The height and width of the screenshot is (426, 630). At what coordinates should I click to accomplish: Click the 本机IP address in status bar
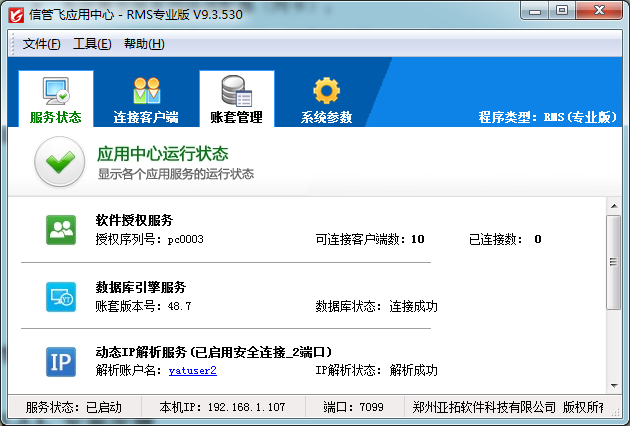pyautogui.click(x=214, y=408)
